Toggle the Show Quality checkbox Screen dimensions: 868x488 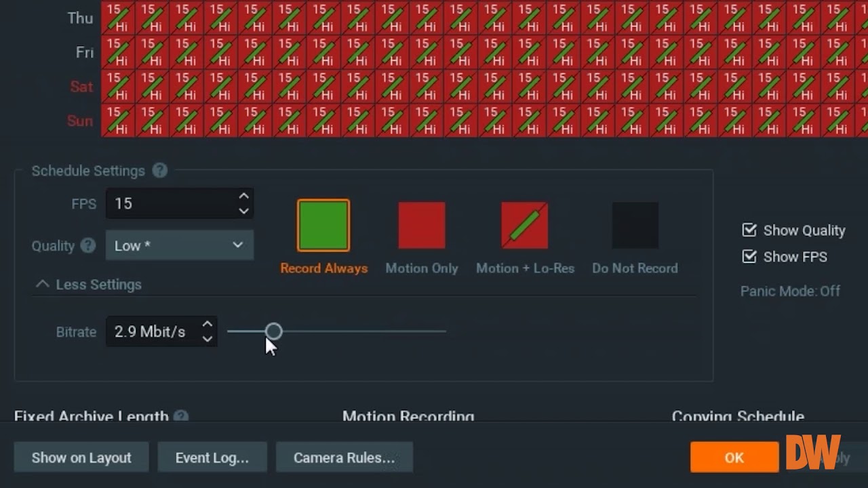[x=749, y=230]
